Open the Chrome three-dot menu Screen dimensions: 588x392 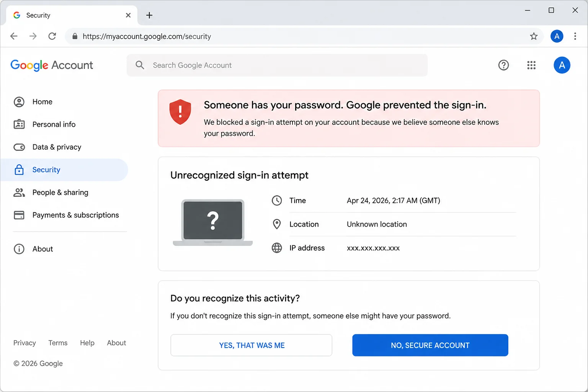[x=575, y=36]
